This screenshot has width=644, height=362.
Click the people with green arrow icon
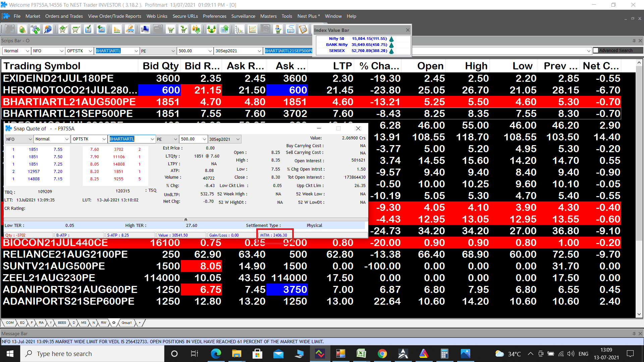pyautogui.click(x=196, y=29)
